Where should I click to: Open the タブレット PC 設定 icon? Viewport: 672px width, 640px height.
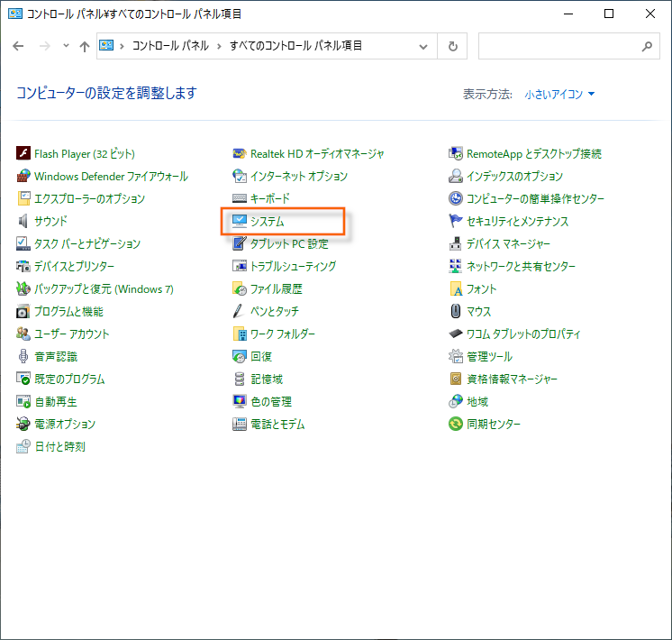tap(239, 243)
